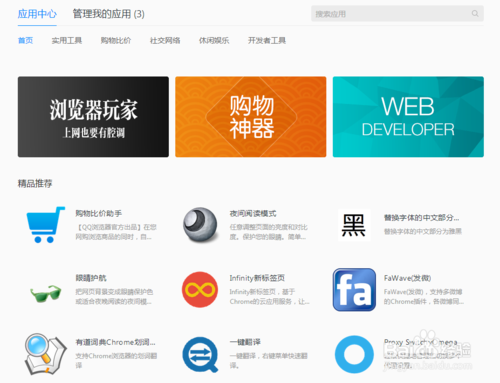Click the 购物比价助手 description text

[x=116, y=232]
